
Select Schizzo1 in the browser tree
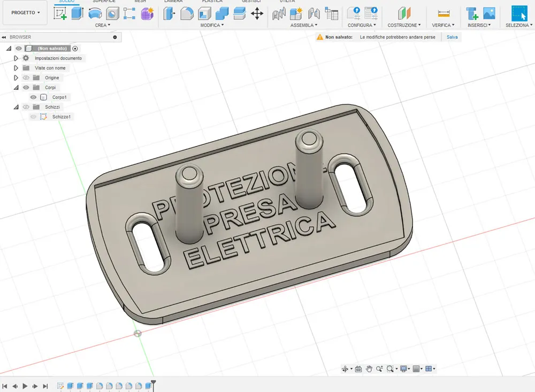coord(62,117)
